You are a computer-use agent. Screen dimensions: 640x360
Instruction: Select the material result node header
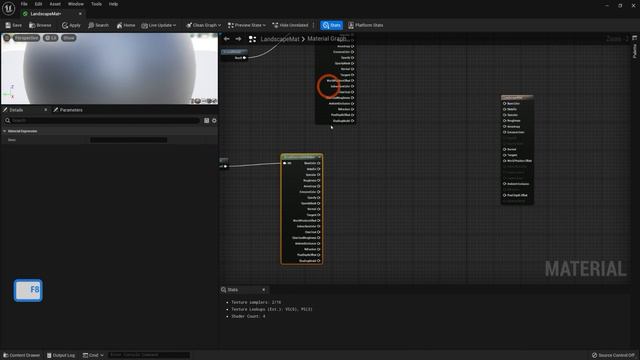point(517,98)
